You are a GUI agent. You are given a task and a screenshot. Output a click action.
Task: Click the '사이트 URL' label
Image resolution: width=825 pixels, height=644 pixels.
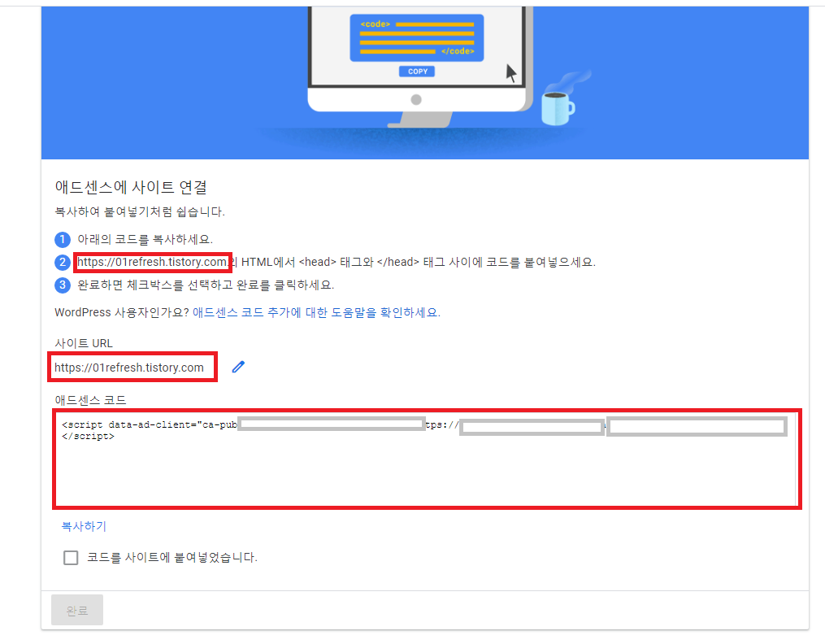84,343
